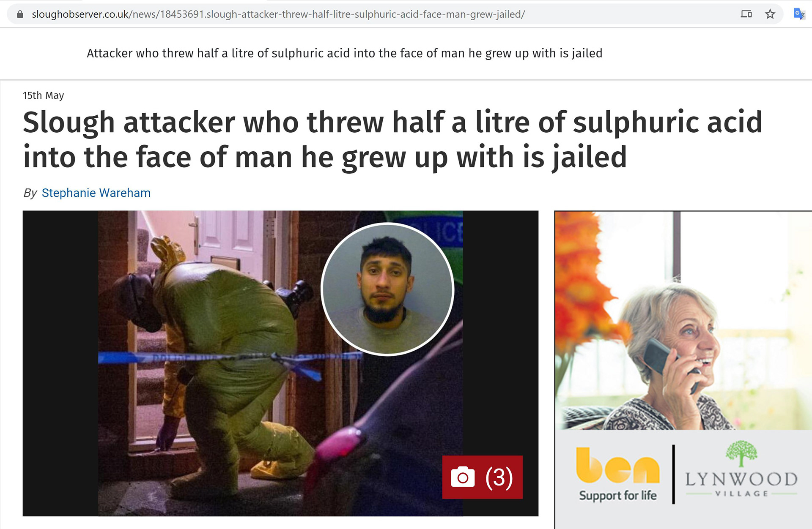This screenshot has width=812, height=529.
Task: Open the Ben Support for life advert logo
Action: click(617, 474)
